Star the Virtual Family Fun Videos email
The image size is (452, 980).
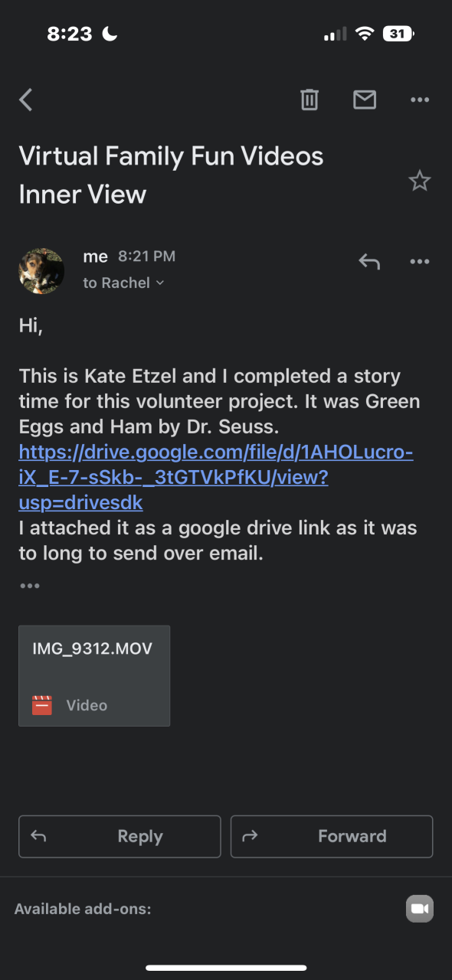point(419,181)
